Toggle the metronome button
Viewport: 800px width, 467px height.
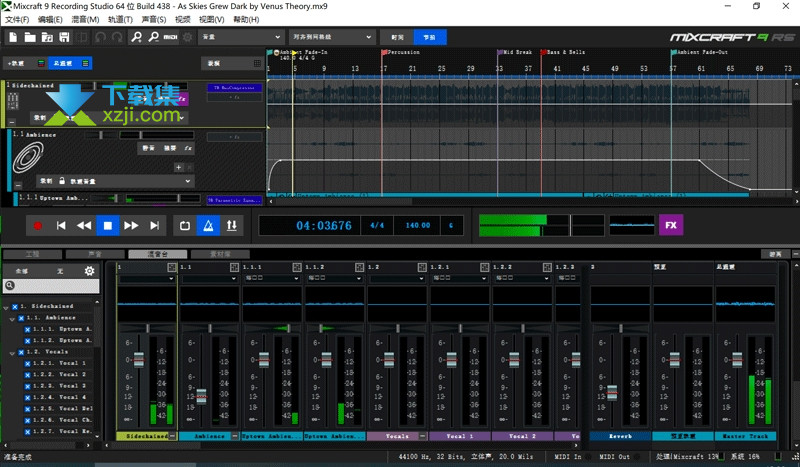pos(208,226)
